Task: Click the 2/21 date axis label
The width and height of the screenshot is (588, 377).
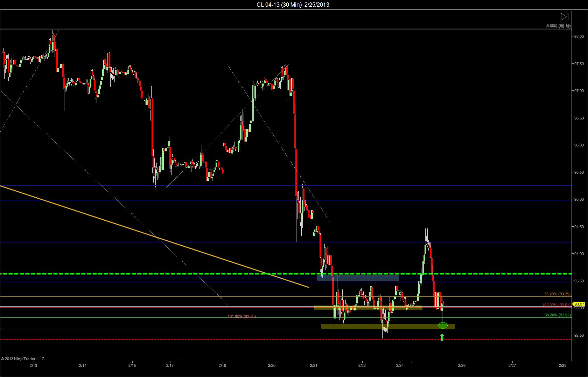Action: pos(314,365)
